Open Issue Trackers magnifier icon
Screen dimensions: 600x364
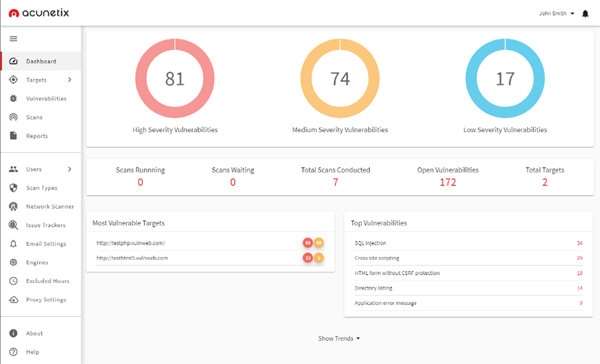(x=13, y=225)
